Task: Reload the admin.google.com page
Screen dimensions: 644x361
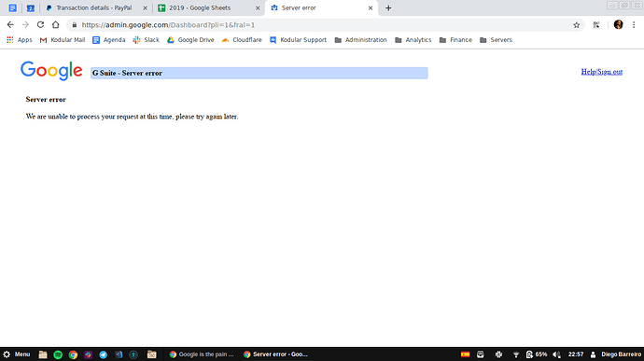Action: click(40, 24)
